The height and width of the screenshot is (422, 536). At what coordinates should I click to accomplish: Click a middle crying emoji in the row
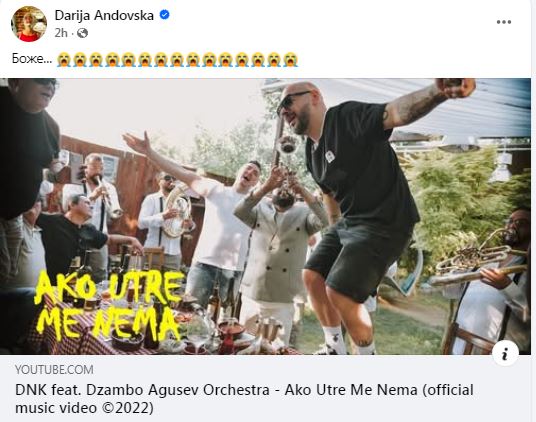[x=177, y=59]
